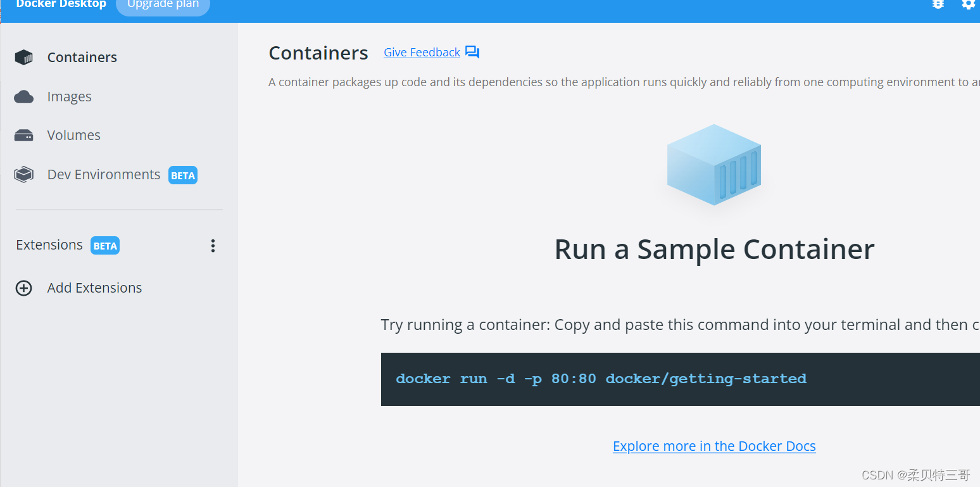
Task: Open Dev Environments label
Action: 104,175
